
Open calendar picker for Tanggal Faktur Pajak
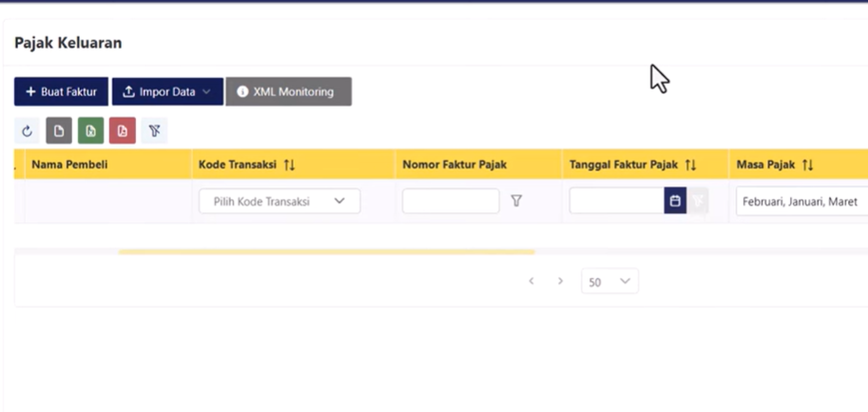(675, 201)
